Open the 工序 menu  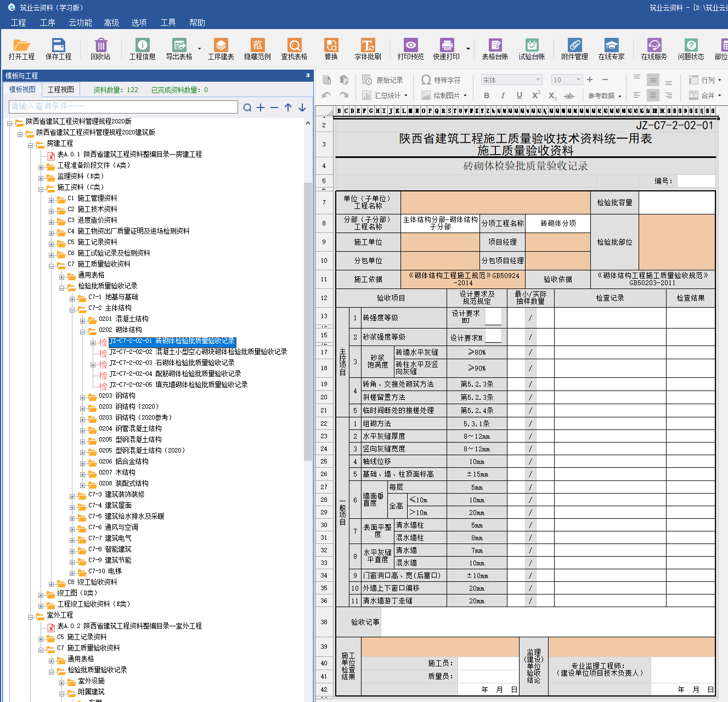[x=48, y=22]
